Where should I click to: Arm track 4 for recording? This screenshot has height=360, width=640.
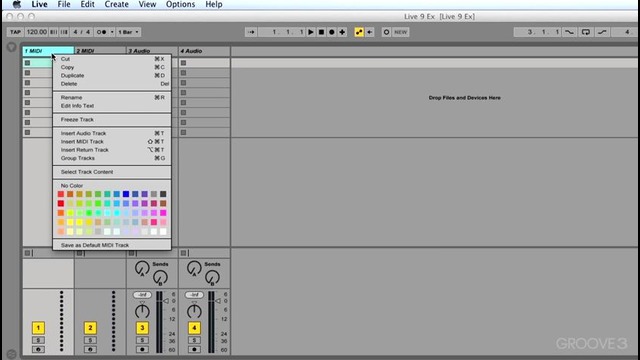[x=194, y=349]
